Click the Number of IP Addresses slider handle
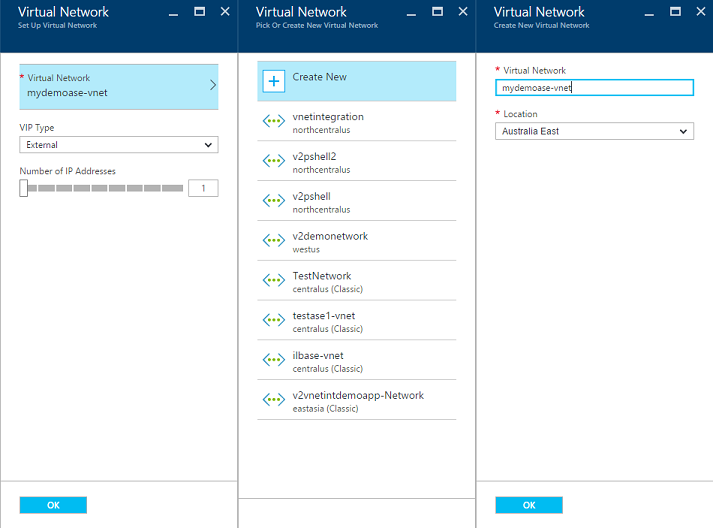The height and width of the screenshot is (528, 713). (x=24, y=188)
